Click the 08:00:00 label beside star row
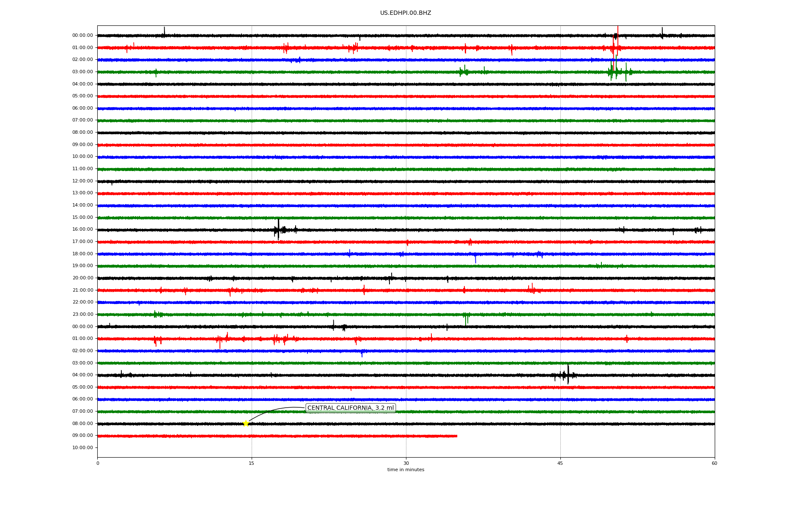The image size is (812, 508). click(82, 424)
